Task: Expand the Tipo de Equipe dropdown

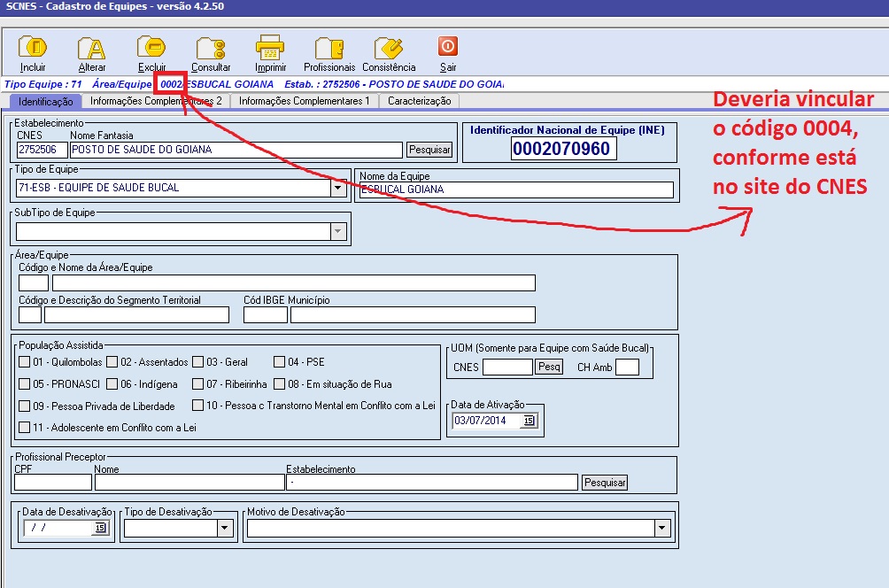Action: pos(338,188)
